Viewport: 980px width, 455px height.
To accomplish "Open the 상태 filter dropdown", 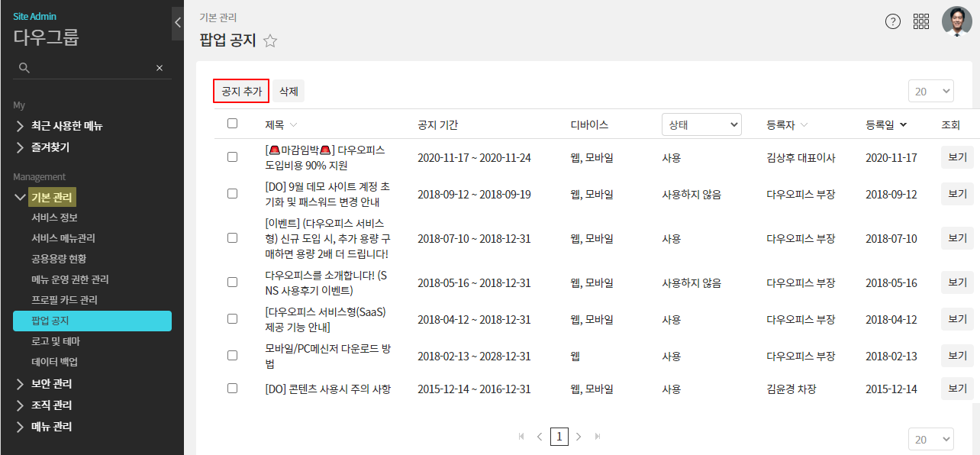I will point(701,124).
